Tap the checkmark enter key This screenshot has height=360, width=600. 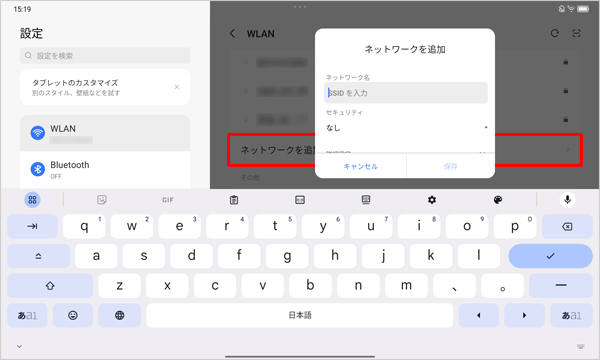[550, 256]
